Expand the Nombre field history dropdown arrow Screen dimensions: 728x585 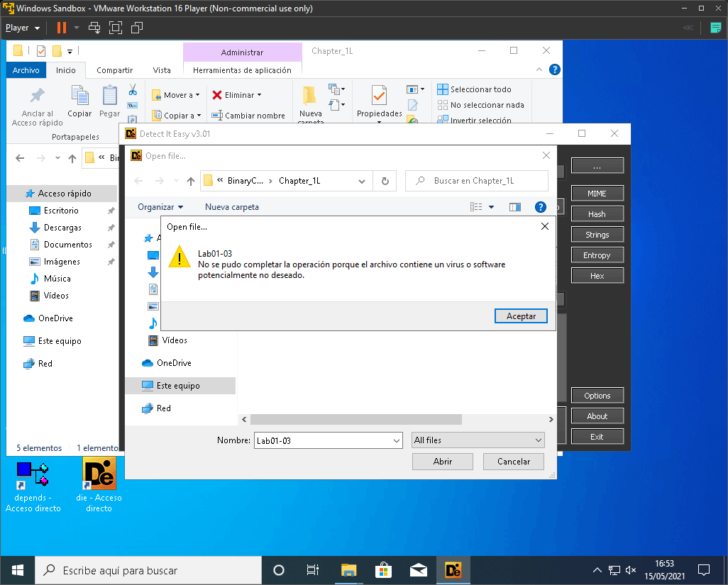397,441
